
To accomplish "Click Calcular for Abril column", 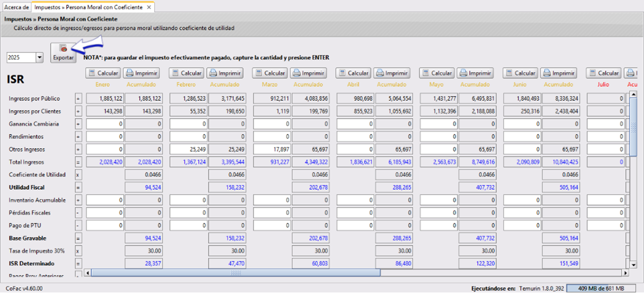I will (353, 73).
